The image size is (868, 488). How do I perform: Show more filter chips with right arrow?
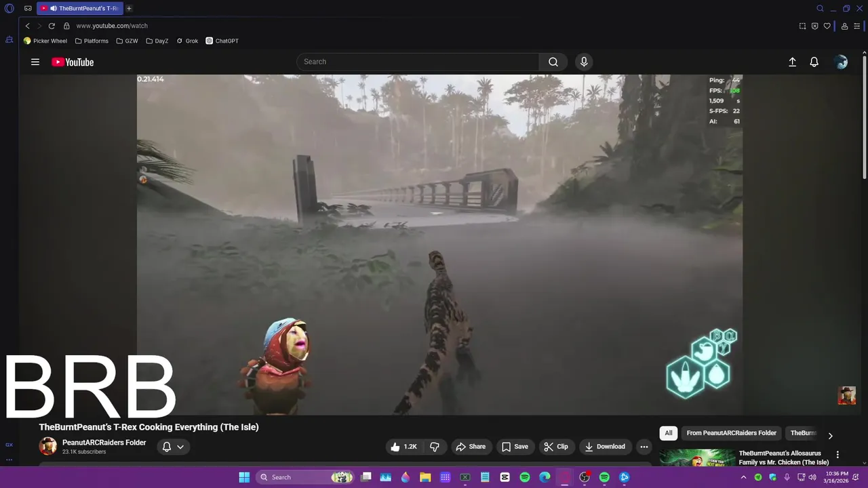pos(830,436)
